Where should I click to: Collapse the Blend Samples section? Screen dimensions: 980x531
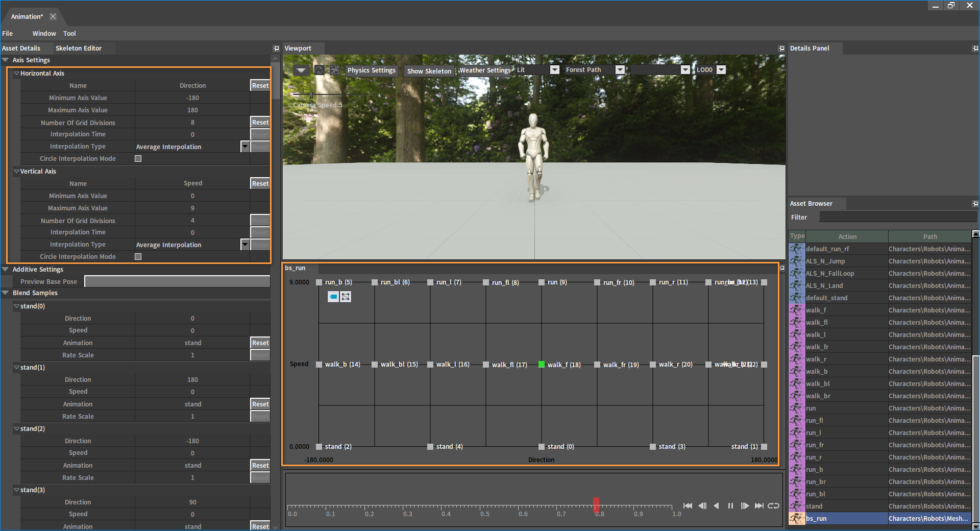6,293
